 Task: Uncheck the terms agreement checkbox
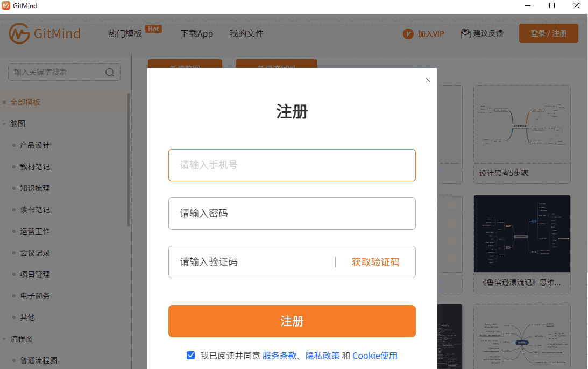190,355
